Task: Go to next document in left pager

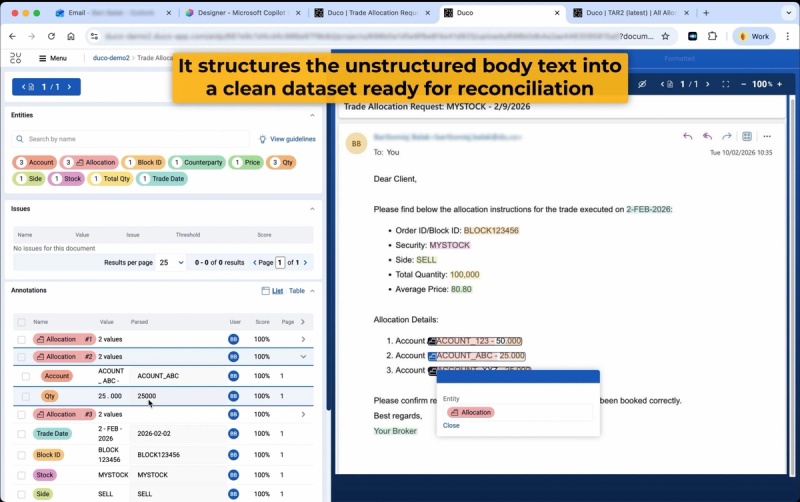Action: [69, 87]
